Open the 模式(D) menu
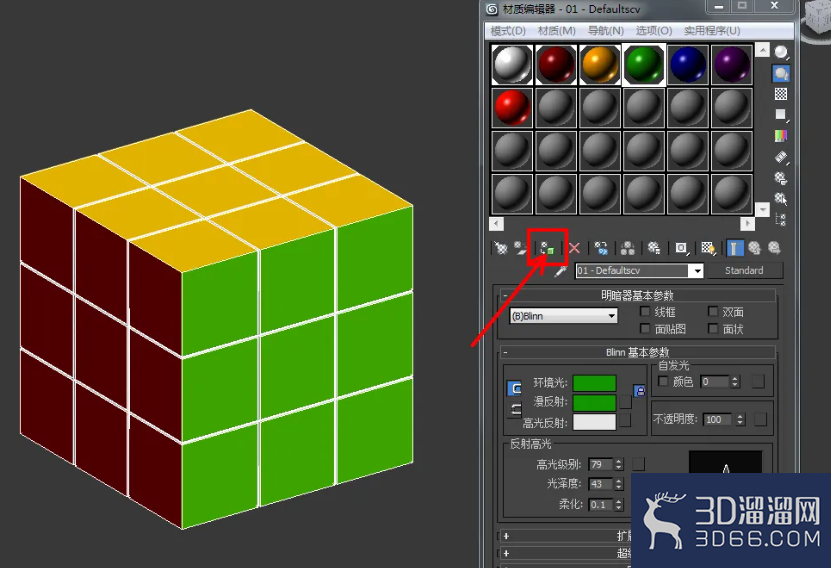This screenshot has height=568, width=831. 508,31
